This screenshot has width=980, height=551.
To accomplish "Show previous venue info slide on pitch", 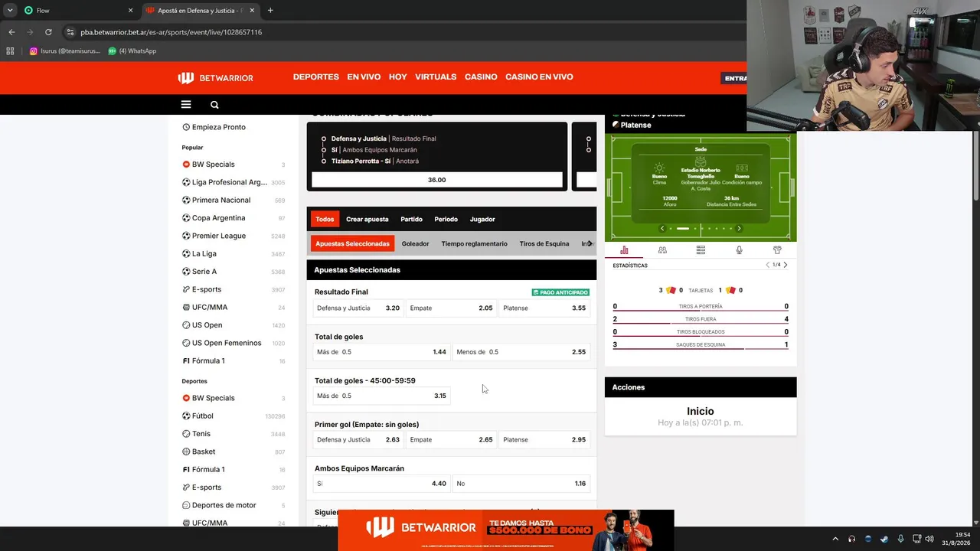I will coord(662,228).
